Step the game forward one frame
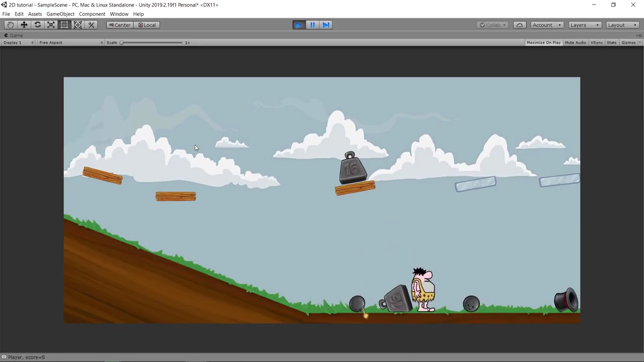This screenshot has width=644, height=362. pyautogui.click(x=326, y=25)
